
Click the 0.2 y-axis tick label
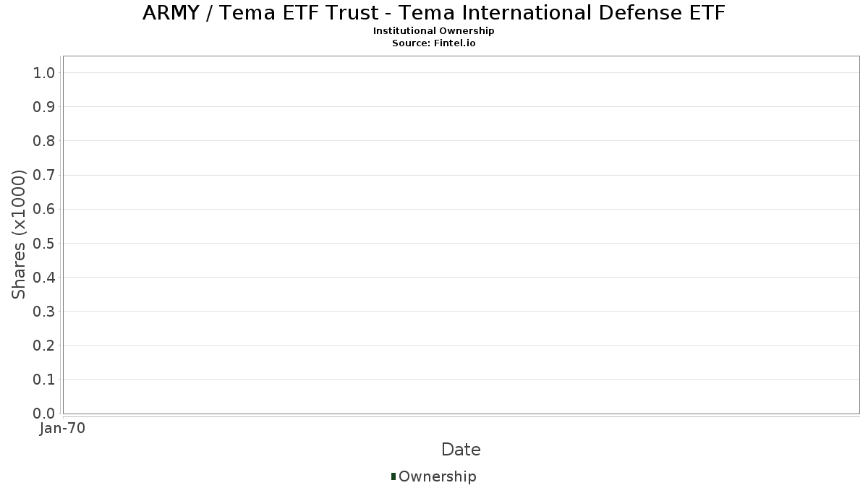44,346
